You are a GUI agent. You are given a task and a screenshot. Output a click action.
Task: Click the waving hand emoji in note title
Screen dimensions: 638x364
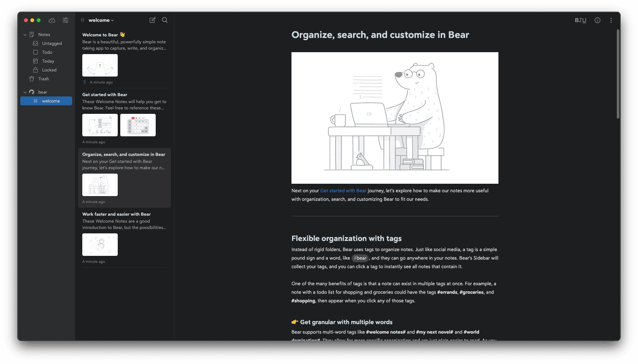point(122,35)
